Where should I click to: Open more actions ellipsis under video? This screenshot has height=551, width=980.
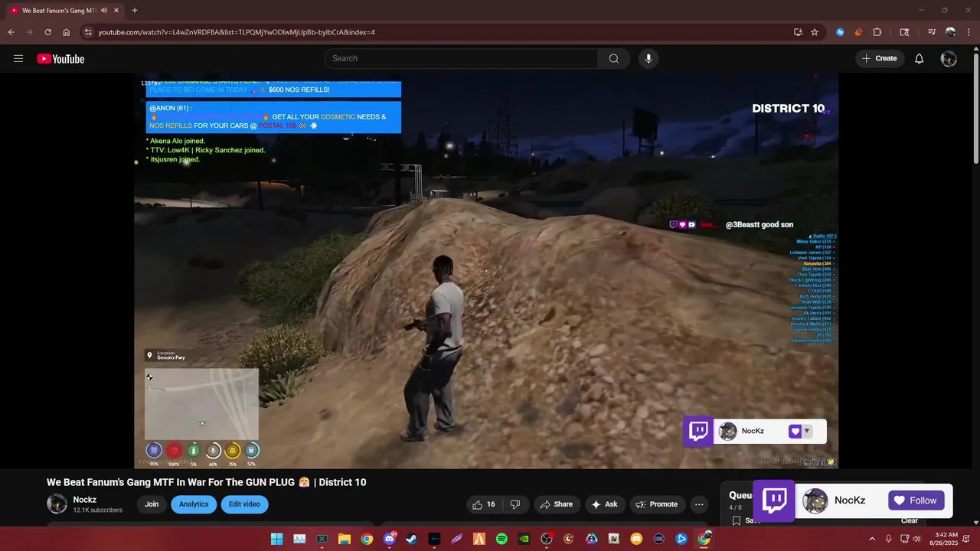tap(698, 504)
